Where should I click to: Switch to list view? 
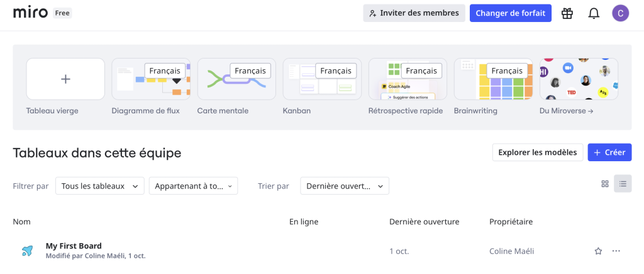(623, 184)
